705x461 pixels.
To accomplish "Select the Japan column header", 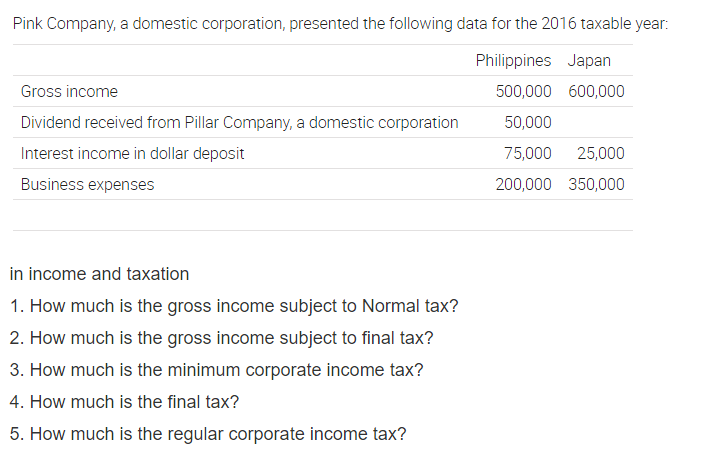I will click(x=589, y=60).
